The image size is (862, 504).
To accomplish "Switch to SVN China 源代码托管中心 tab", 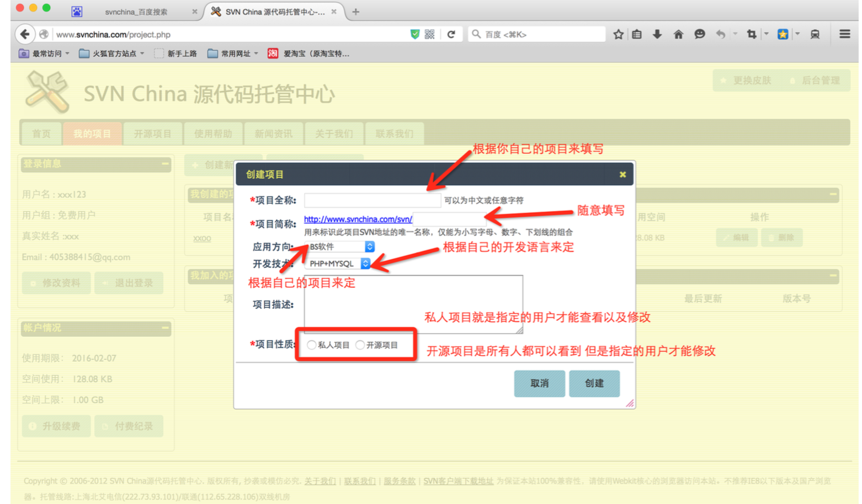I will pos(275,12).
